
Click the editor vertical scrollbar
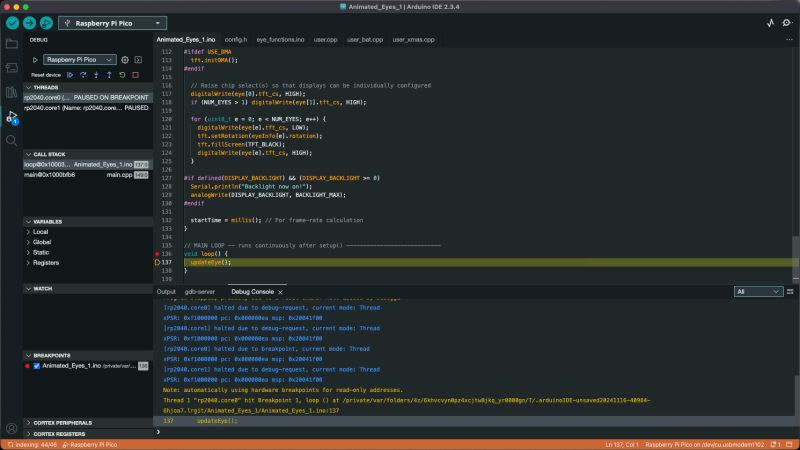(x=796, y=258)
